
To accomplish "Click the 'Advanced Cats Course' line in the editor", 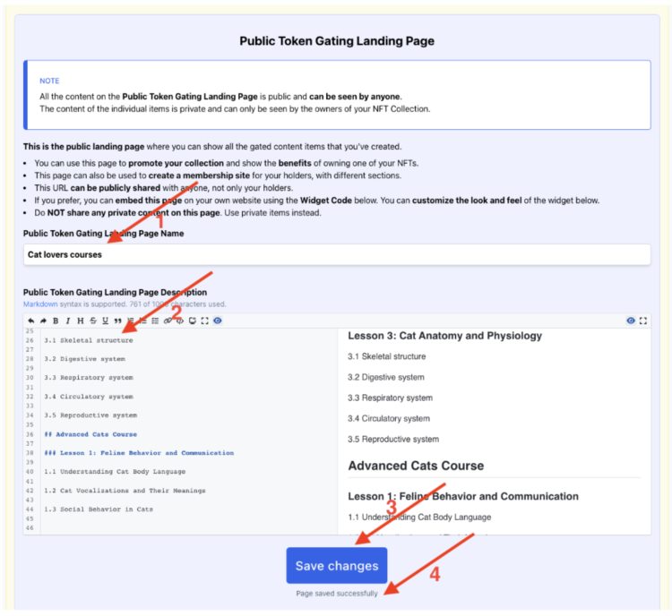I will click(x=94, y=434).
